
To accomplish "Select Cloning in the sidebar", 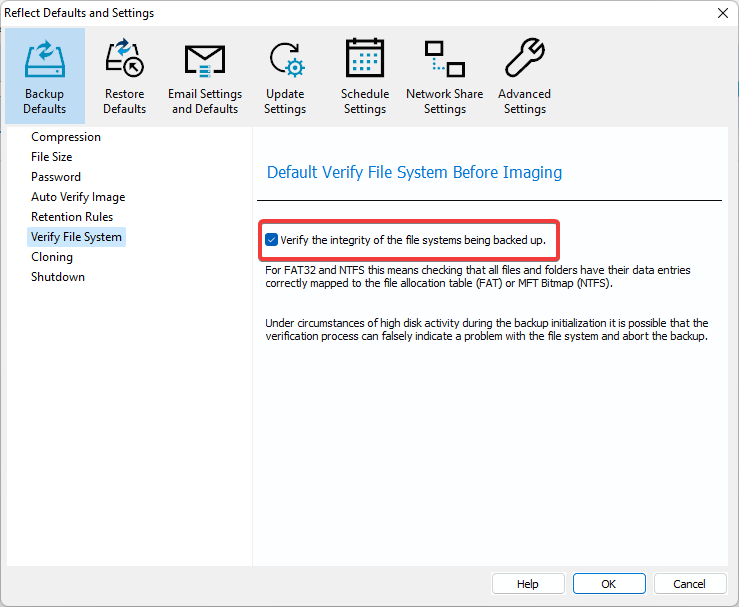I will 52,257.
